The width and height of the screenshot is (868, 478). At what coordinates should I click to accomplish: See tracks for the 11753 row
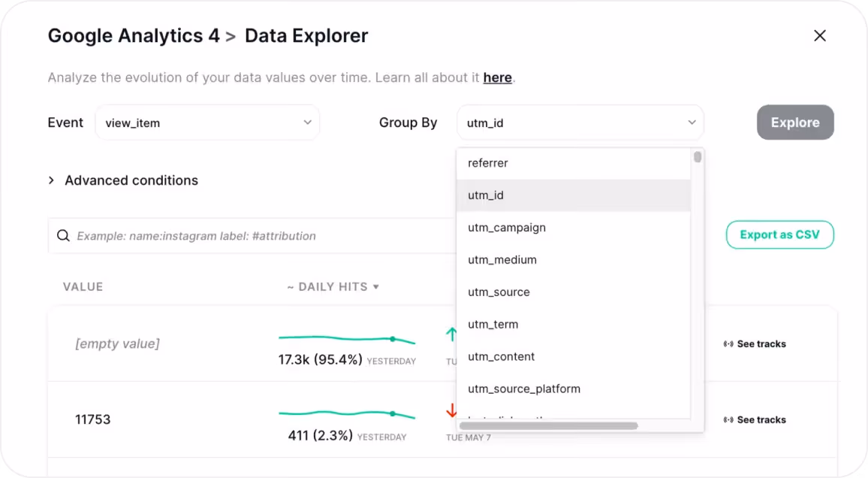click(755, 420)
